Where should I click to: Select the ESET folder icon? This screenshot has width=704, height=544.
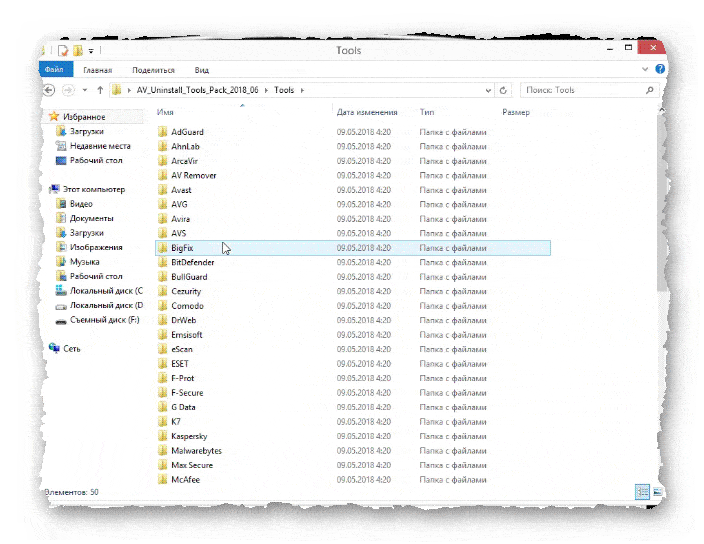(163, 364)
